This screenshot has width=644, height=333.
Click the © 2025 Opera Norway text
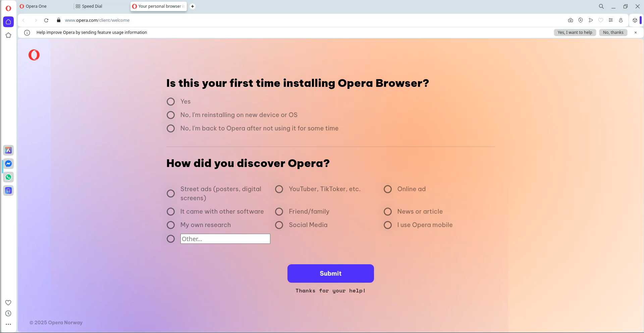click(56, 323)
